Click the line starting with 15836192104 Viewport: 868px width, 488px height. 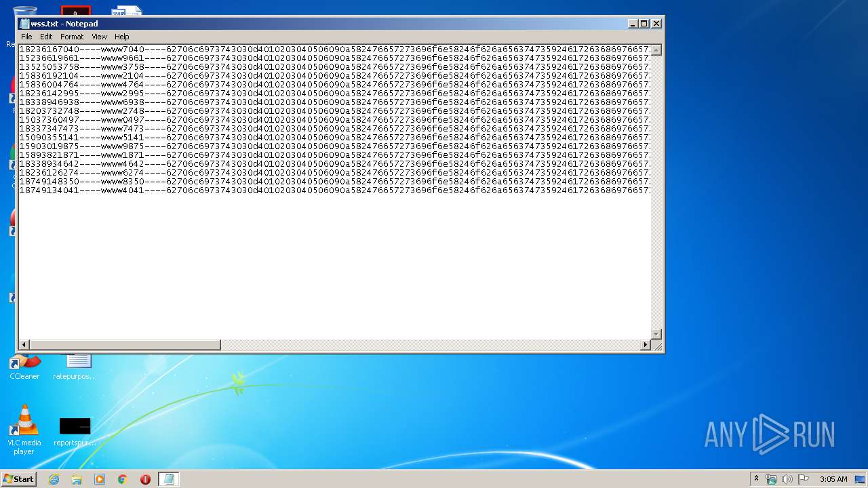click(334, 76)
